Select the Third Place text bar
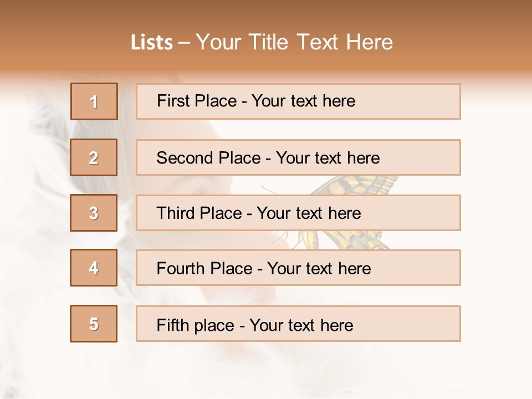 click(298, 213)
